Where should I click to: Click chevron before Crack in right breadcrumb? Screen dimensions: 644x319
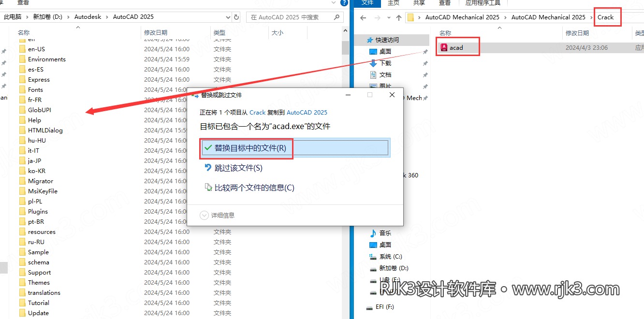coord(592,17)
